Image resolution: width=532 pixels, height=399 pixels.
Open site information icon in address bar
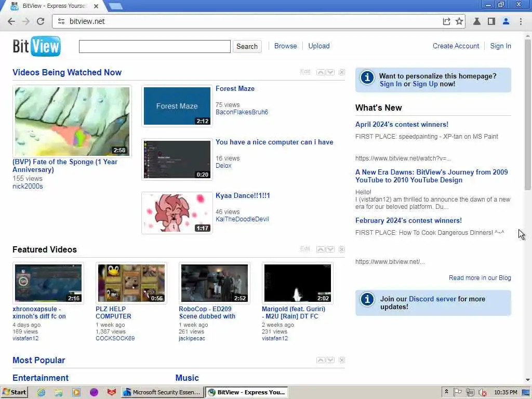pos(61,21)
